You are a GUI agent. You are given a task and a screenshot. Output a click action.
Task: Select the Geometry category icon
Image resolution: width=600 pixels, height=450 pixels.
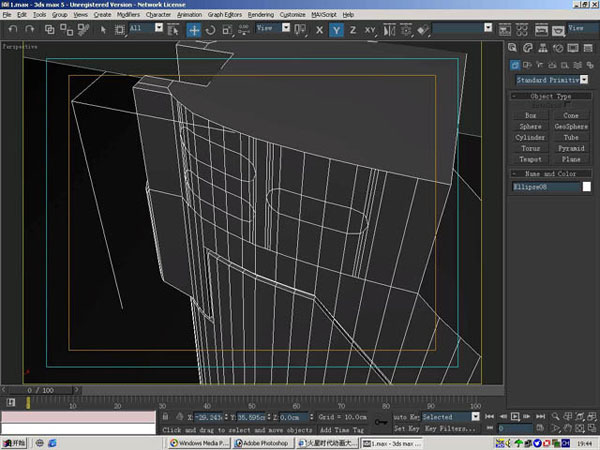coord(514,64)
